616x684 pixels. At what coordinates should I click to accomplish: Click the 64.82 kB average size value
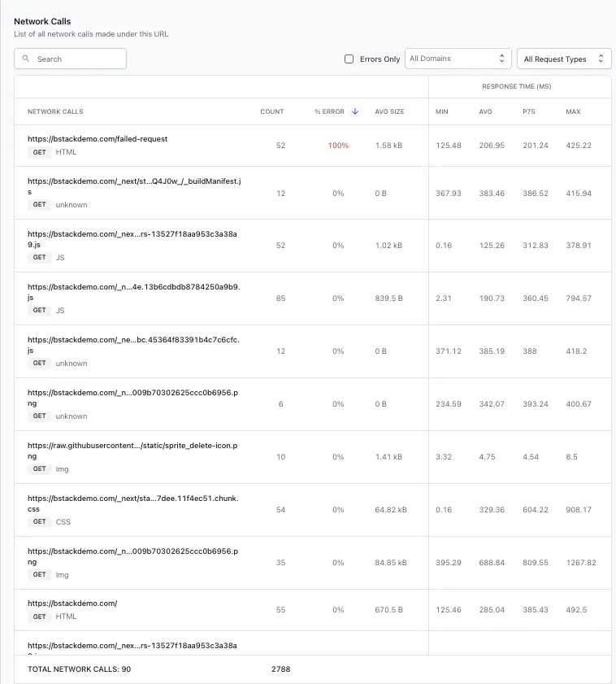pos(391,509)
